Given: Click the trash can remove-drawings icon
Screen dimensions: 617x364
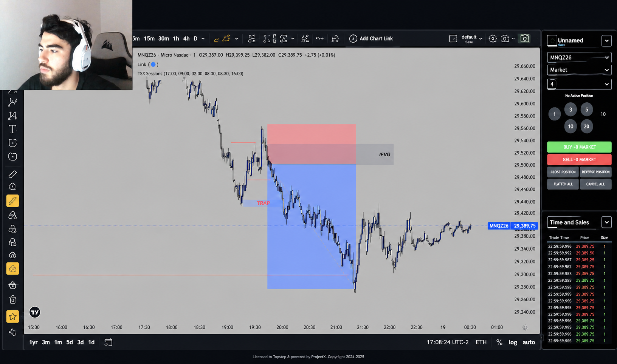Looking at the screenshot, I should click(12, 300).
